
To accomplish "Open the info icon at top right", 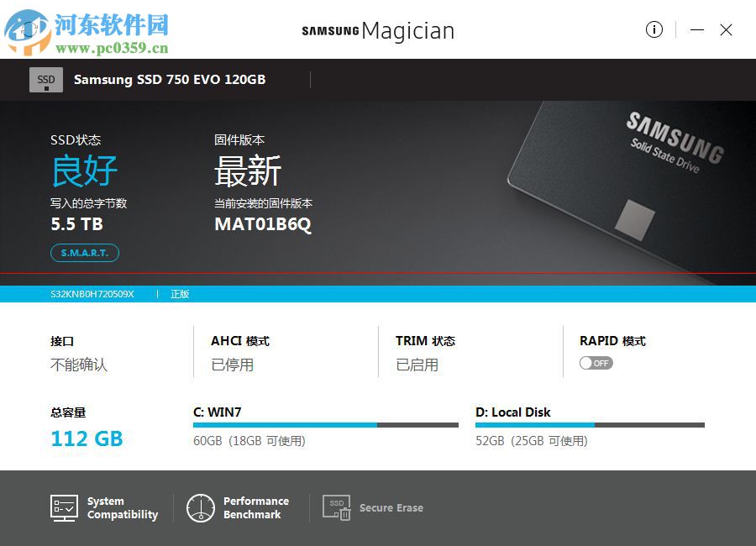I will tap(654, 30).
